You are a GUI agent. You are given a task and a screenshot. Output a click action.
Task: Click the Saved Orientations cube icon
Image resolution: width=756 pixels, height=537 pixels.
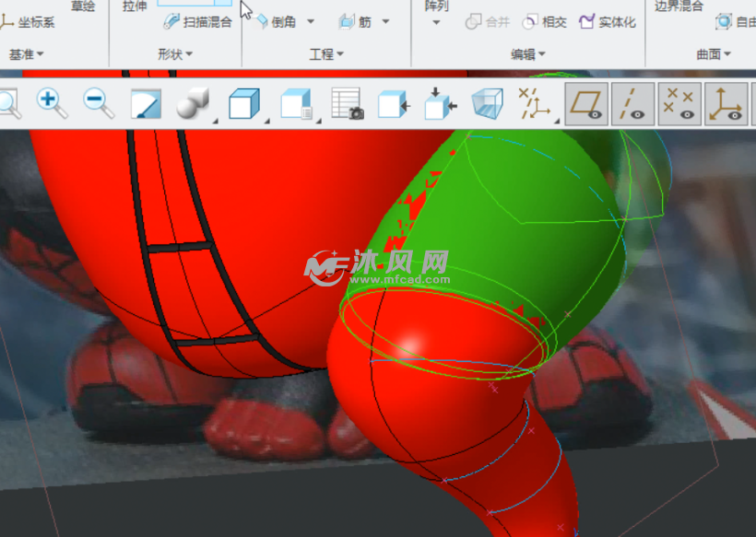tap(296, 103)
